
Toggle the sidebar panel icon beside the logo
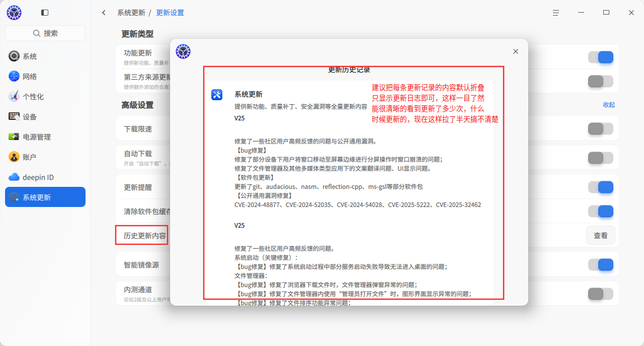pyautogui.click(x=45, y=13)
